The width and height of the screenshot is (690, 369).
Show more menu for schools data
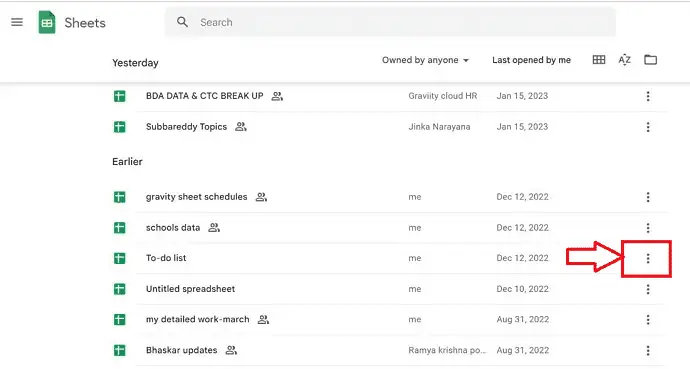tap(648, 228)
